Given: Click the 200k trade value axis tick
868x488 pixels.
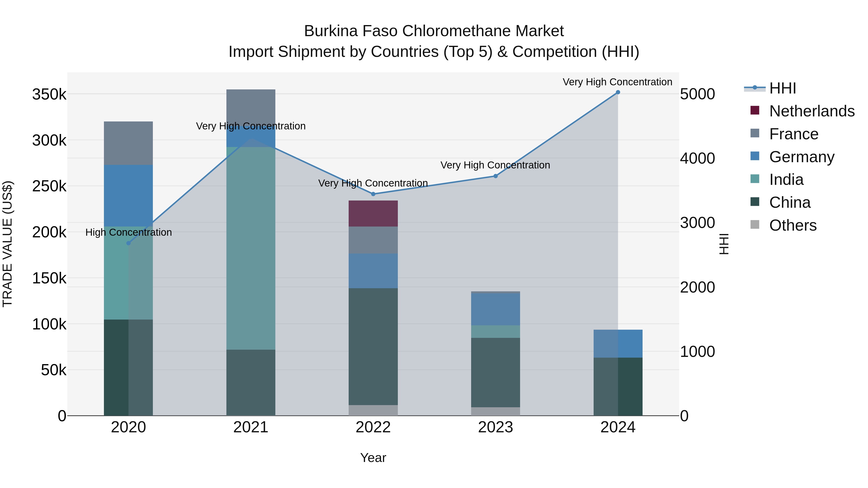Looking at the screenshot, I should 49,232.
